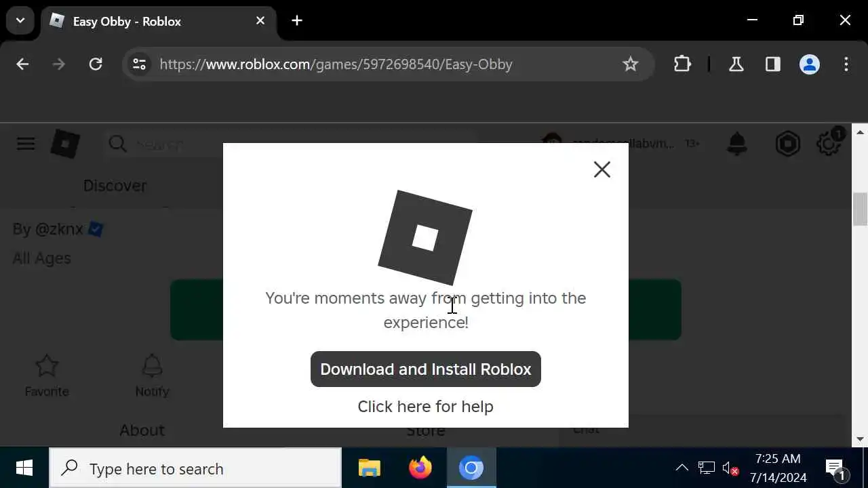Open Roblox settings gear icon

pyautogui.click(x=829, y=144)
